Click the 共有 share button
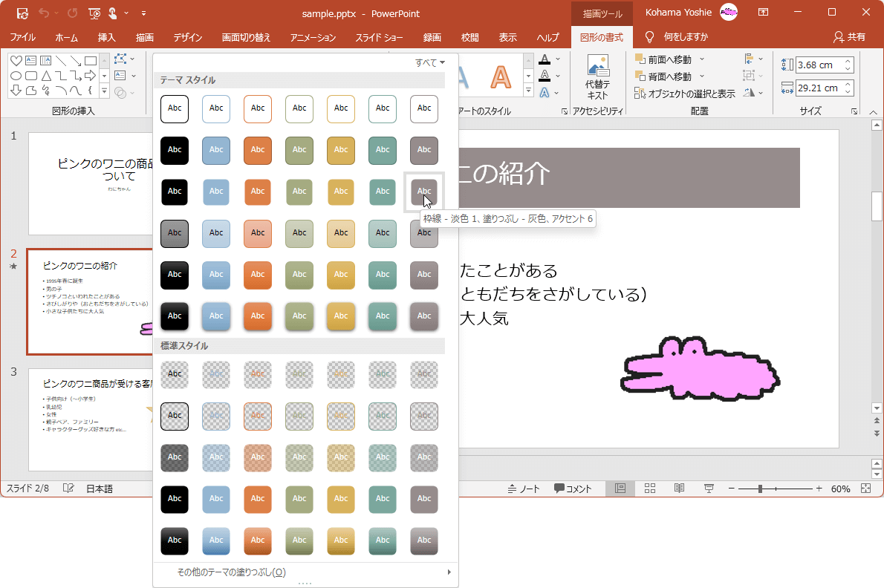Image resolution: width=884 pixels, height=588 pixels. point(849,37)
